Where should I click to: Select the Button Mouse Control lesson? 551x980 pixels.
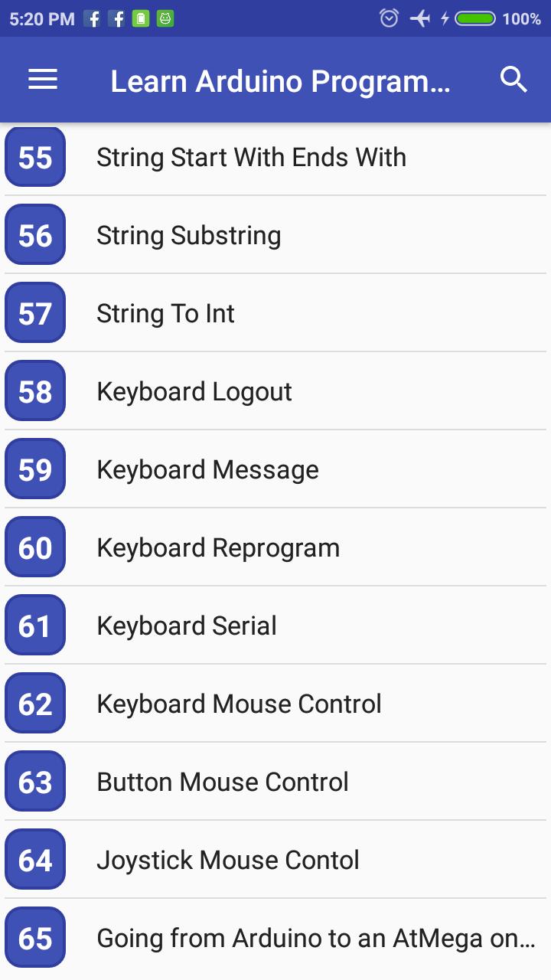coord(223,782)
